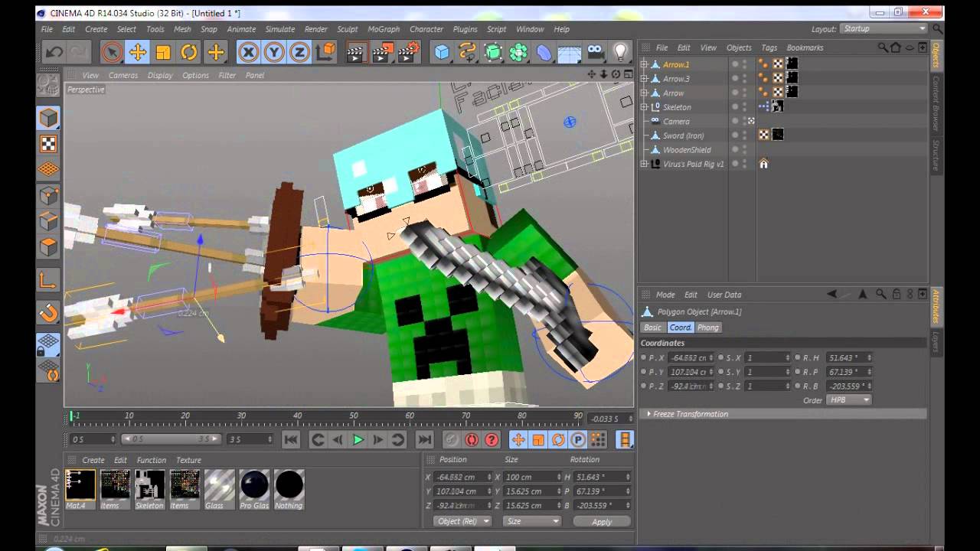Select WoodenShield object
This screenshot has width=980, height=551.
tap(687, 150)
